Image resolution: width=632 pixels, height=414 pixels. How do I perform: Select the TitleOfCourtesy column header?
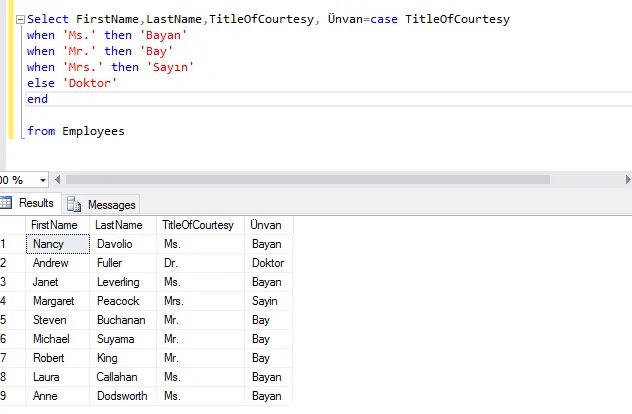(x=200, y=225)
